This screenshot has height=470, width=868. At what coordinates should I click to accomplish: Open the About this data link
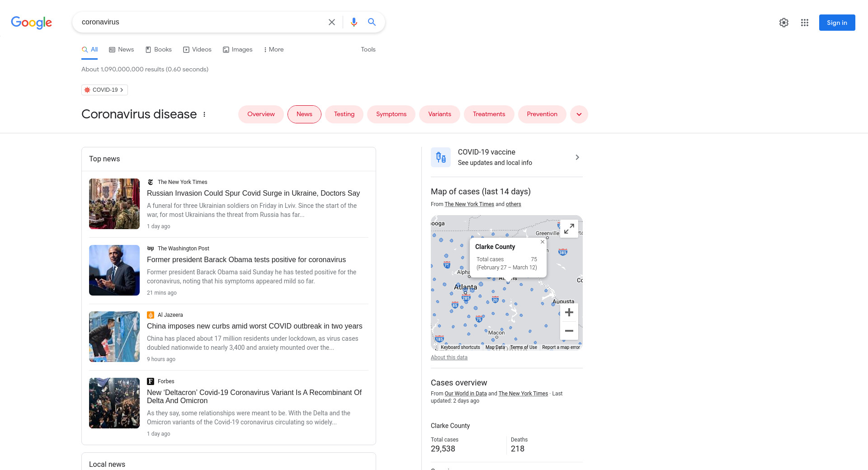pyautogui.click(x=449, y=357)
